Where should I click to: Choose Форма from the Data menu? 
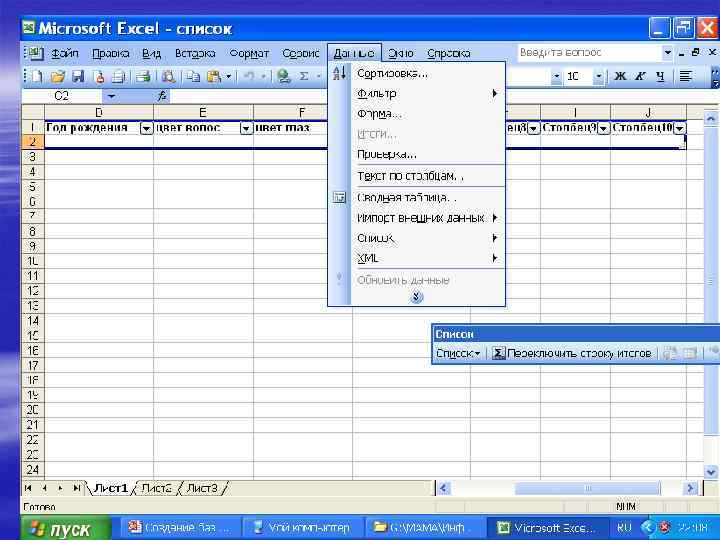417,114
